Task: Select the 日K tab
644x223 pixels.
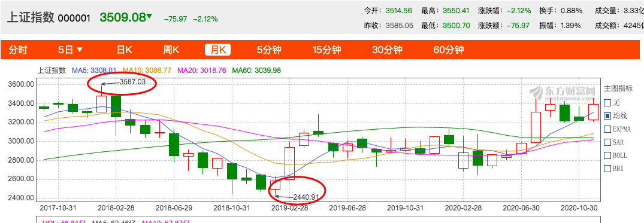Action: click(x=125, y=50)
